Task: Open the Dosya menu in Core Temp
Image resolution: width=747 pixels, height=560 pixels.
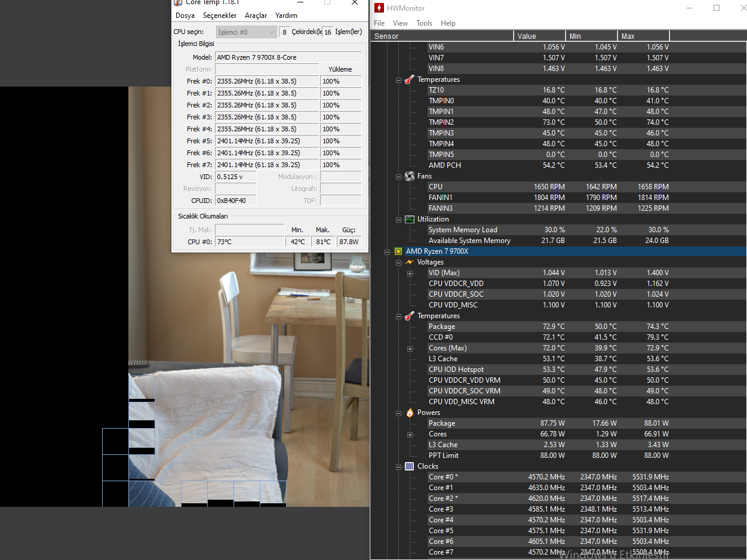Action: pyautogui.click(x=185, y=16)
